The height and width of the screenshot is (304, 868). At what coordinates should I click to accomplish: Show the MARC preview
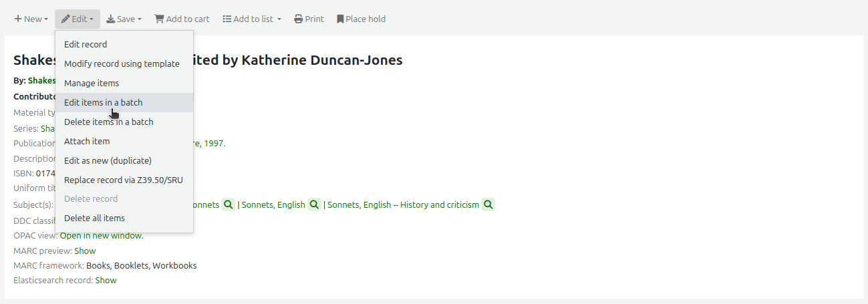pyautogui.click(x=85, y=251)
